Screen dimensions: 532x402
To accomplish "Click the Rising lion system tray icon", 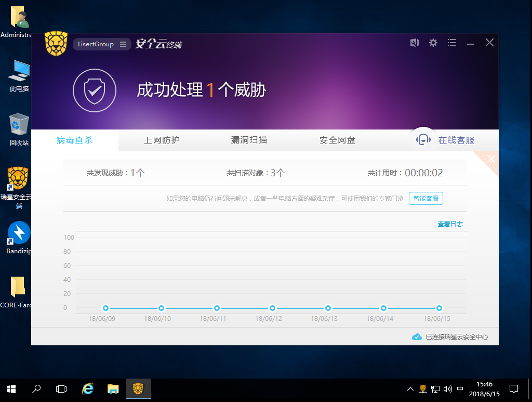I will (423, 389).
